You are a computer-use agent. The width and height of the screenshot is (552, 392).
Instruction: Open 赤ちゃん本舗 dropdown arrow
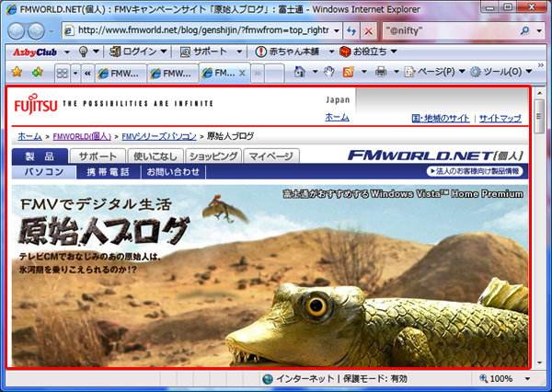click(331, 52)
